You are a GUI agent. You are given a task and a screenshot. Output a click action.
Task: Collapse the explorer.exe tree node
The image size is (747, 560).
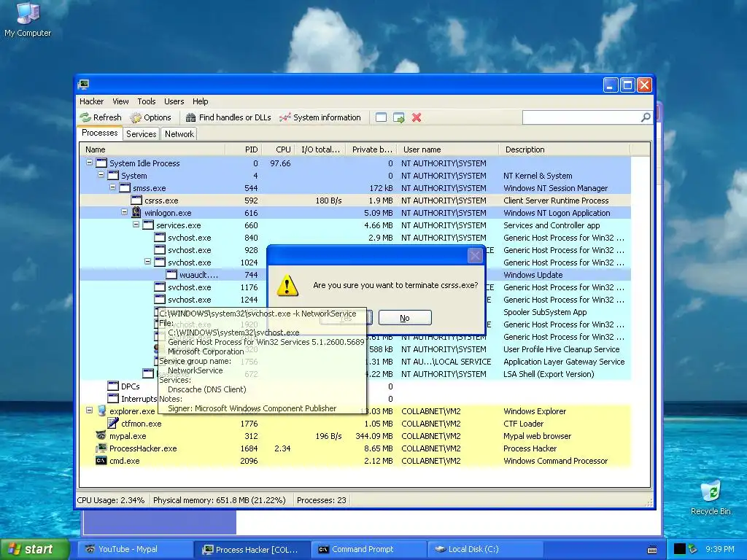click(89, 410)
